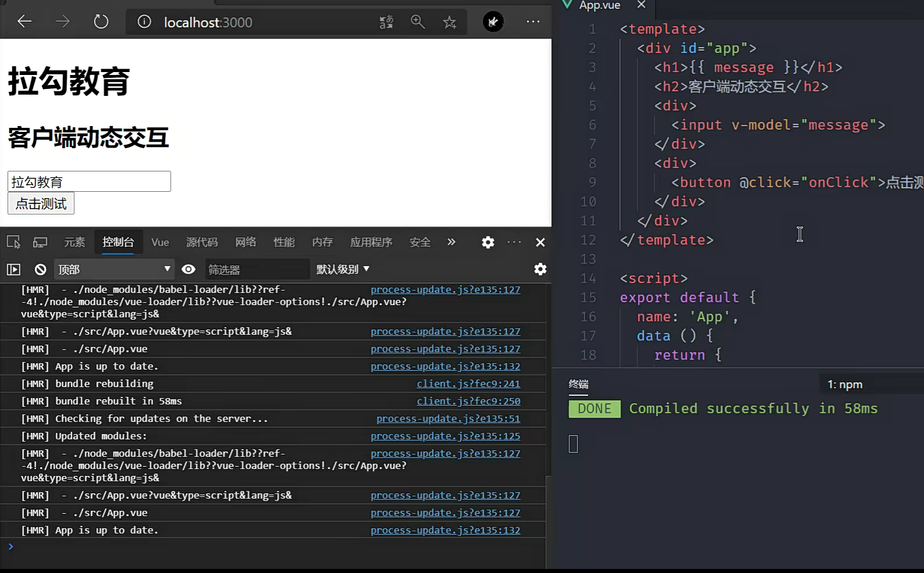Click the 筛选器 console filter field
Image resolution: width=924 pixels, height=573 pixels.
coord(256,270)
